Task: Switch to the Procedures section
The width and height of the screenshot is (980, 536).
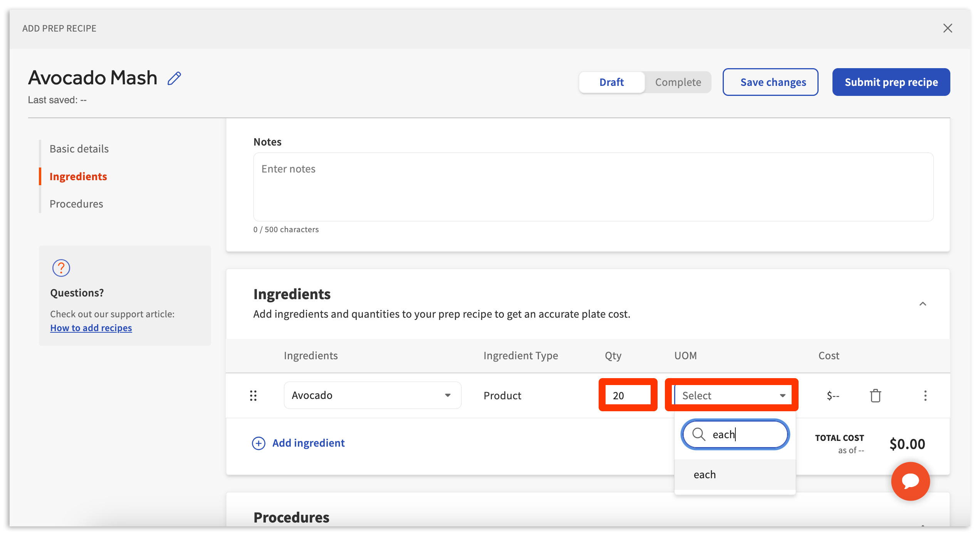Action: [76, 204]
